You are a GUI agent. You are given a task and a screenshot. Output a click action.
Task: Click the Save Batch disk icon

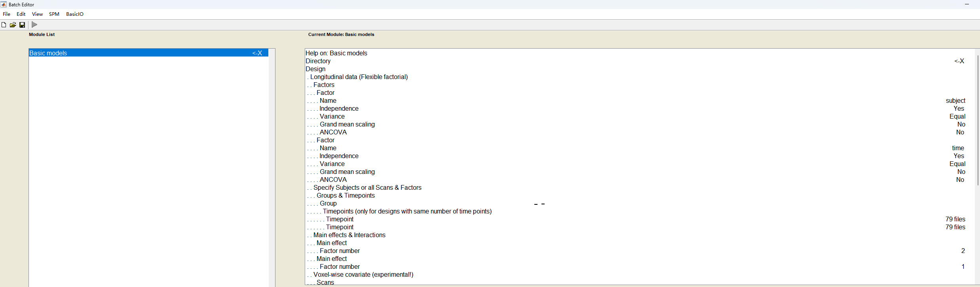coord(22,25)
